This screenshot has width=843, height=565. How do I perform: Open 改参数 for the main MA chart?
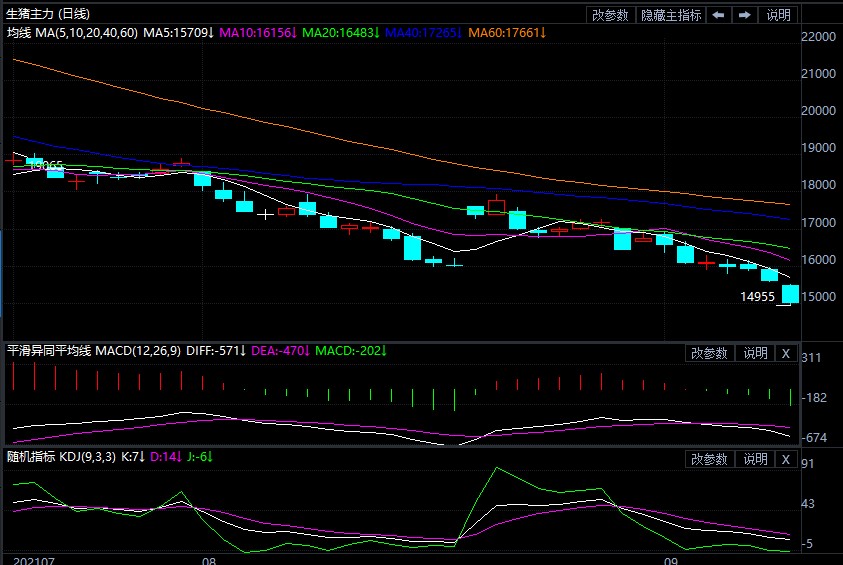click(610, 15)
